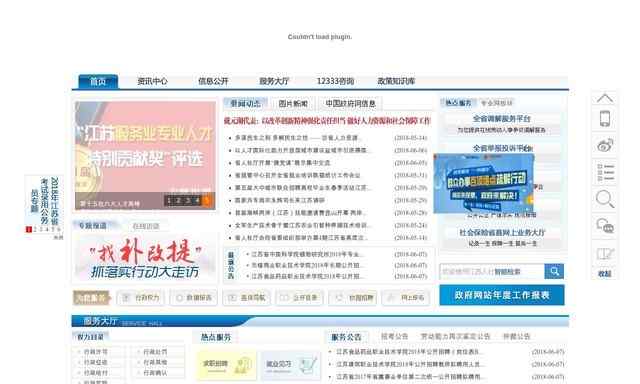
Task: Open the mobile phone icon in the right sidebar
Action: click(604, 119)
